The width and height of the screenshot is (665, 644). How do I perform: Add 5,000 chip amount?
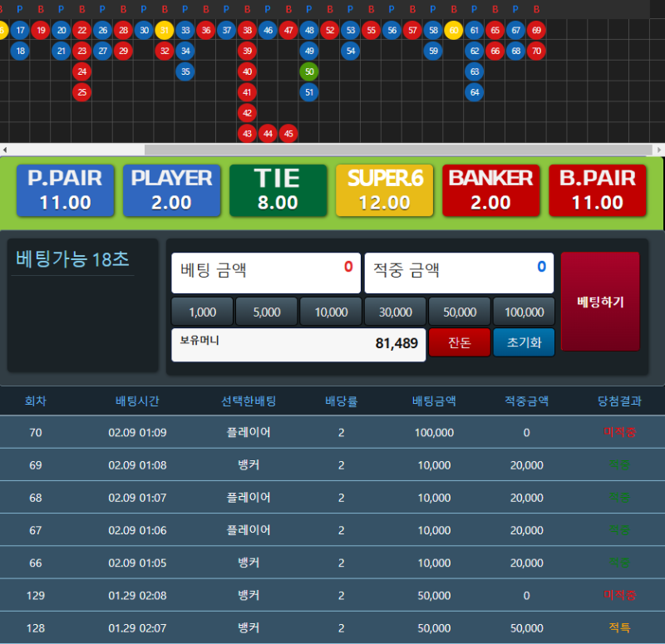point(267,312)
